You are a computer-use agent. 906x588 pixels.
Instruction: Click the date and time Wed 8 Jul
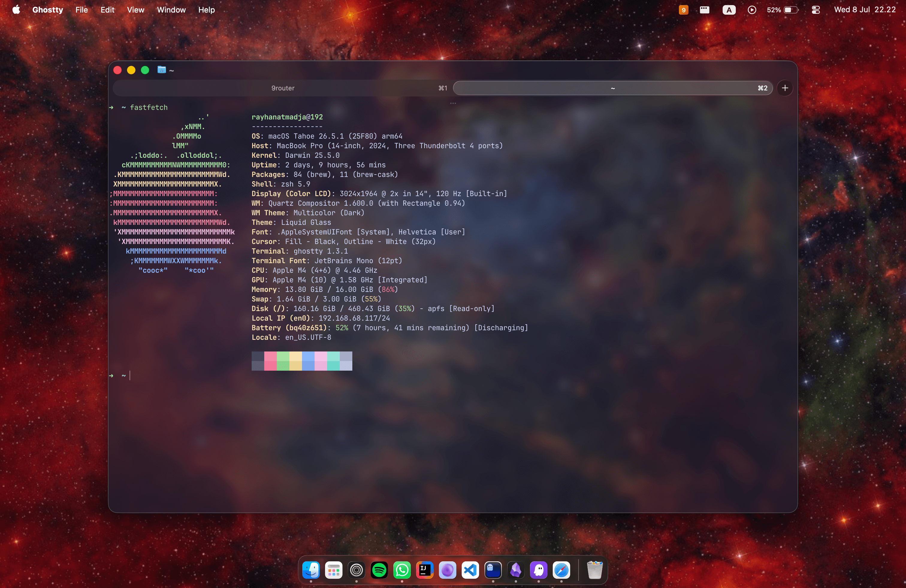click(865, 10)
